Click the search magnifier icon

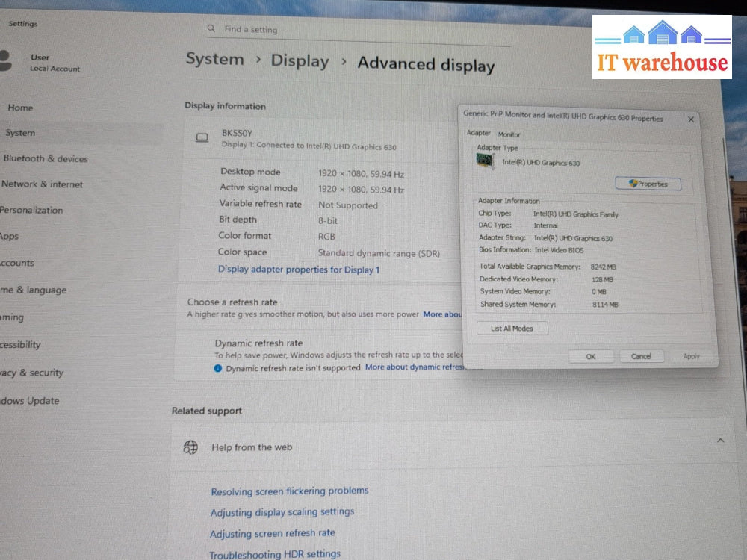(x=211, y=28)
